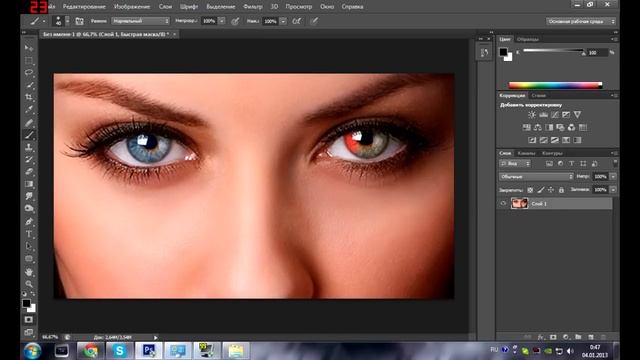Select the Eyedropper tool
Screen dimensions: 640x360
pyautogui.click(x=29, y=110)
